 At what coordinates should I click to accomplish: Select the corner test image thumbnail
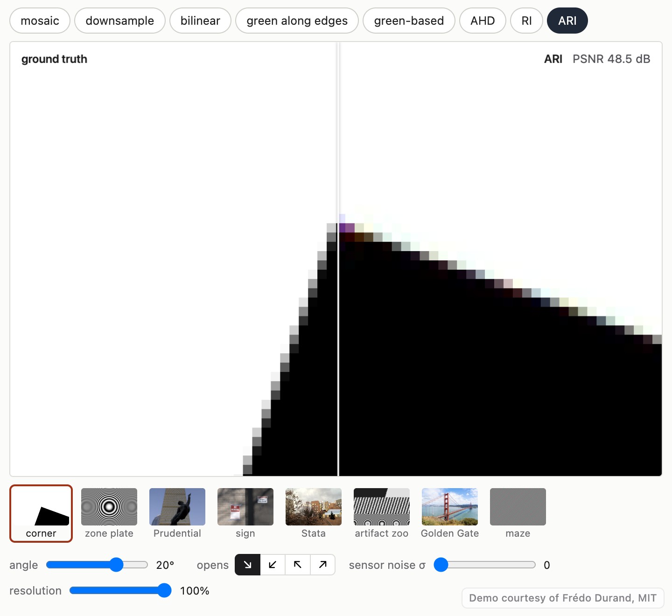coord(41,513)
